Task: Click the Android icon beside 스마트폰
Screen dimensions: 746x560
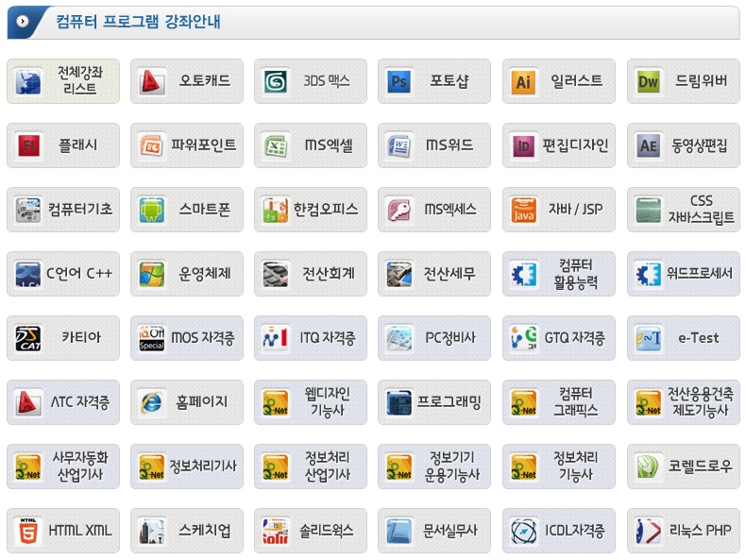Action: [151, 210]
